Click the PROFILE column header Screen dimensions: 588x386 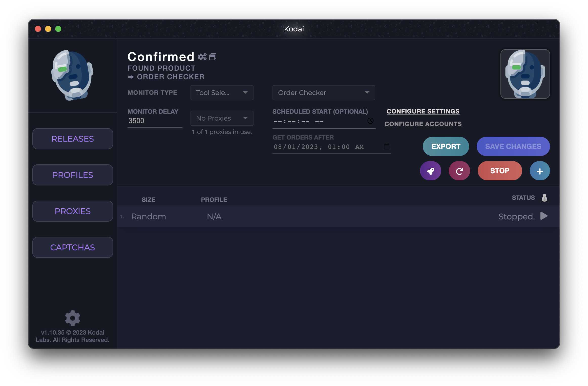(214, 200)
